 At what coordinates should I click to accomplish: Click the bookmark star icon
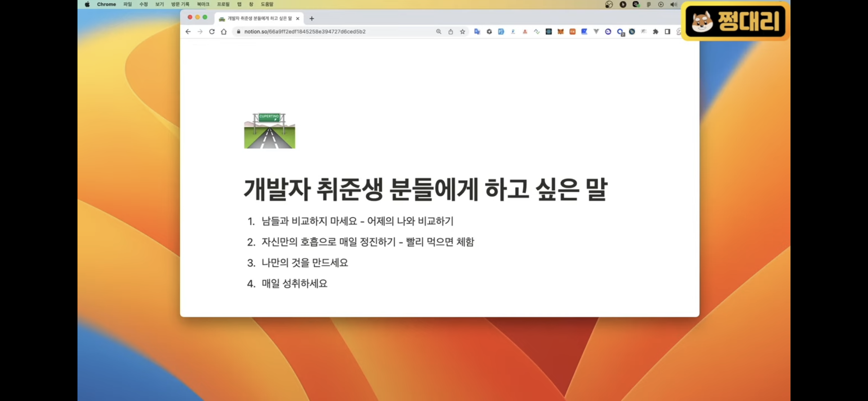pos(462,32)
